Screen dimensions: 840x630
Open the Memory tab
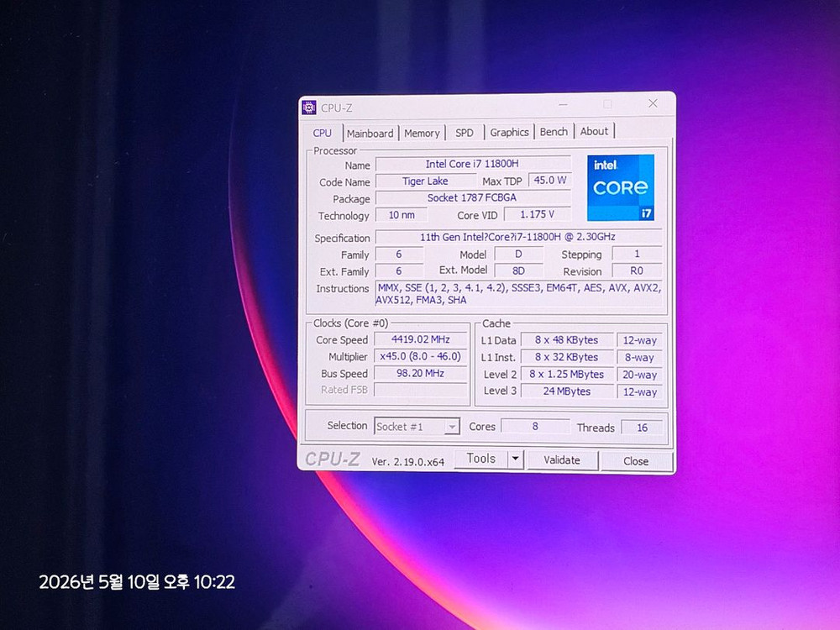pyautogui.click(x=423, y=134)
